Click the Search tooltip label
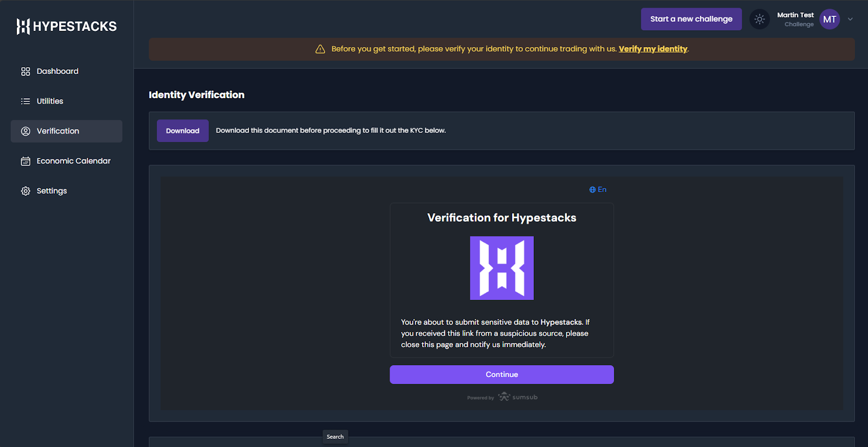 click(335, 437)
